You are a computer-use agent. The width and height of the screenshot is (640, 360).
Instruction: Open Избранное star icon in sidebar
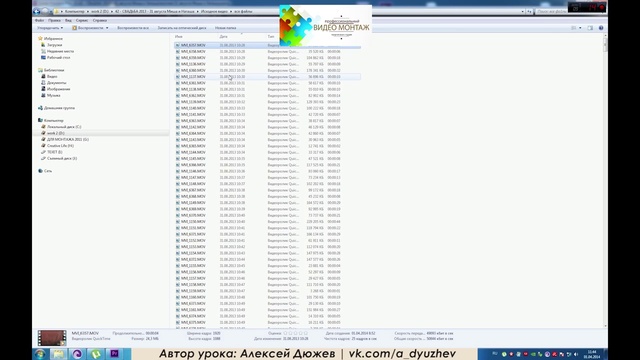(40, 38)
